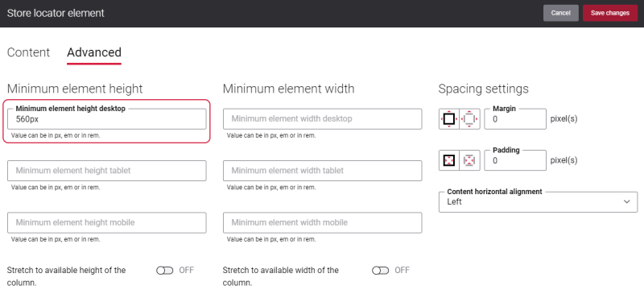Focus the Minimum element height desktop field

point(107,119)
